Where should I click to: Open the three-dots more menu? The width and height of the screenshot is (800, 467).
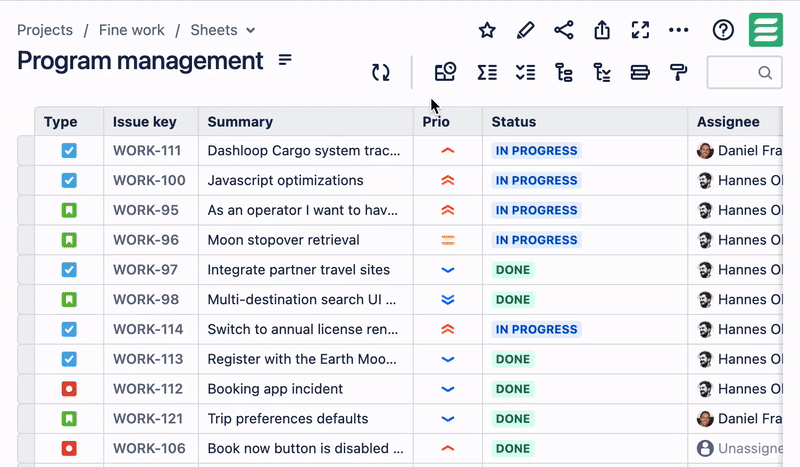click(x=679, y=30)
